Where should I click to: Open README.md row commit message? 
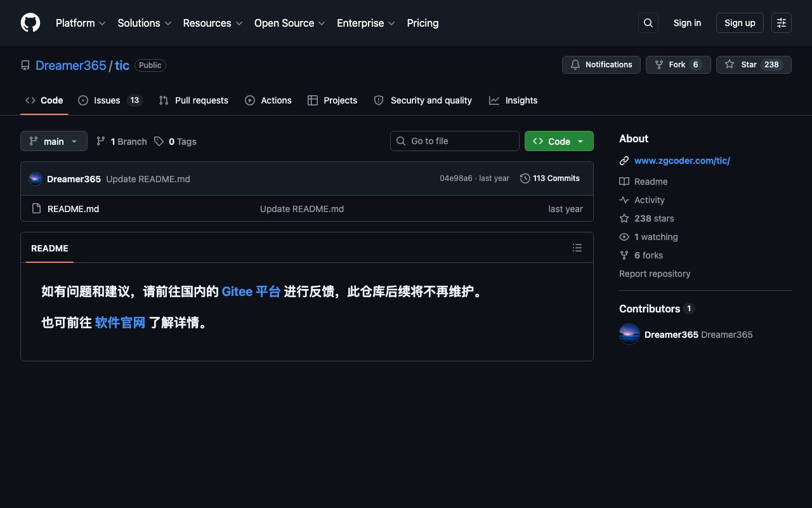click(302, 209)
